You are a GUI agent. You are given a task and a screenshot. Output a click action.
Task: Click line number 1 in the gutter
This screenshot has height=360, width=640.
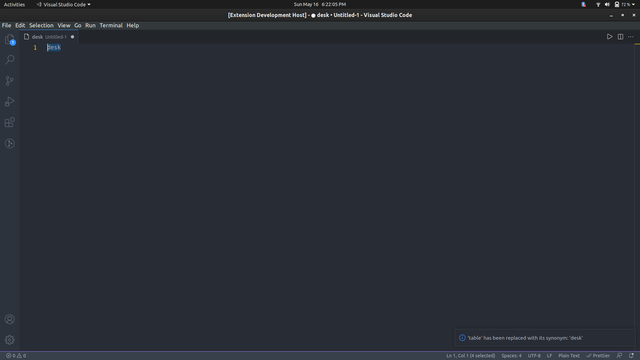pyautogui.click(x=35, y=48)
